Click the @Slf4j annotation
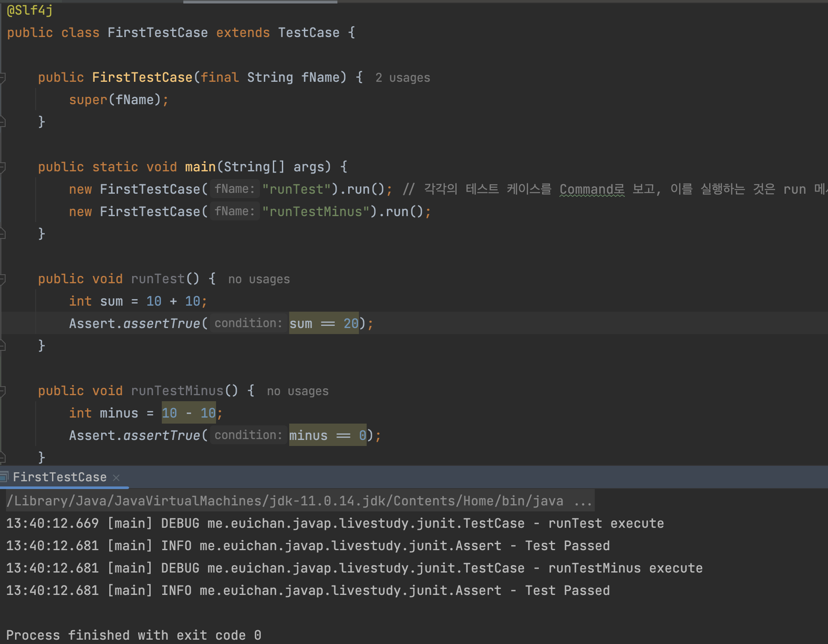The height and width of the screenshot is (644, 828). pos(30,10)
